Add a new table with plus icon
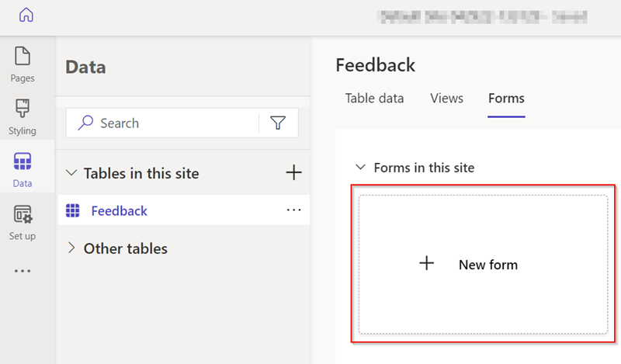The width and height of the screenshot is (621, 364). [293, 173]
